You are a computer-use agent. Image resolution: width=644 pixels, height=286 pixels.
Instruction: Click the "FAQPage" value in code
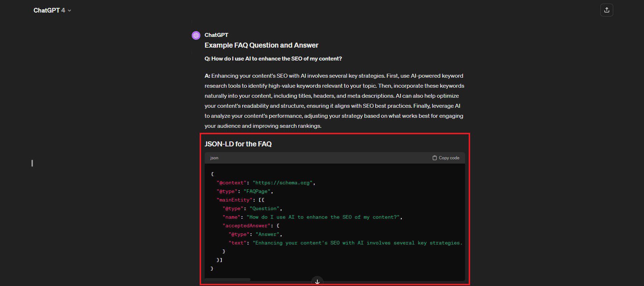coord(257,192)
